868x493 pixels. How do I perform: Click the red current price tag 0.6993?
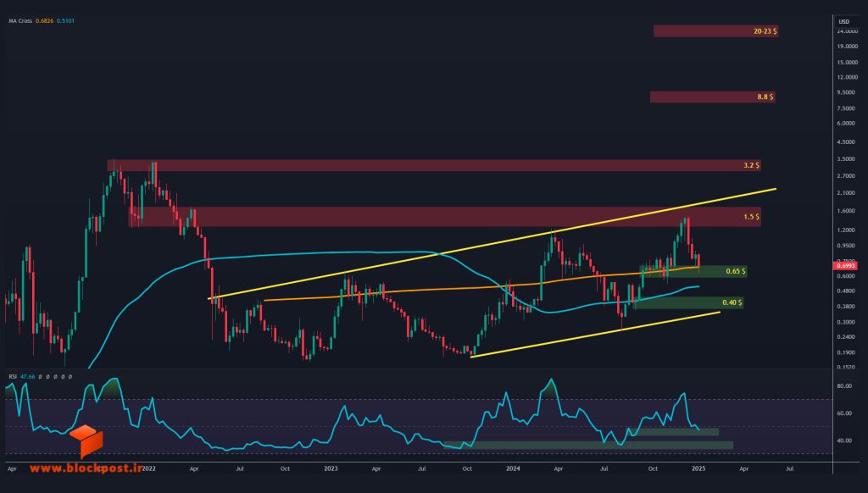(845, 266)
